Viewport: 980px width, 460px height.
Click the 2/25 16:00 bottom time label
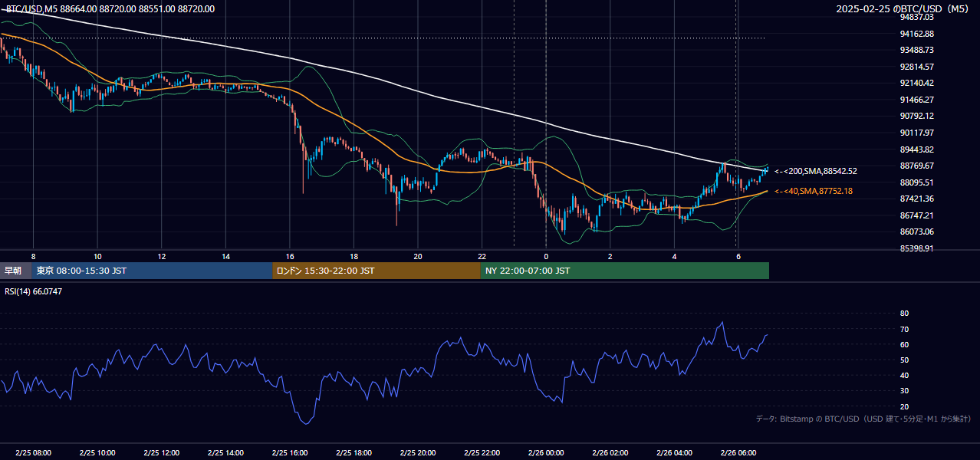click(290, 453)
